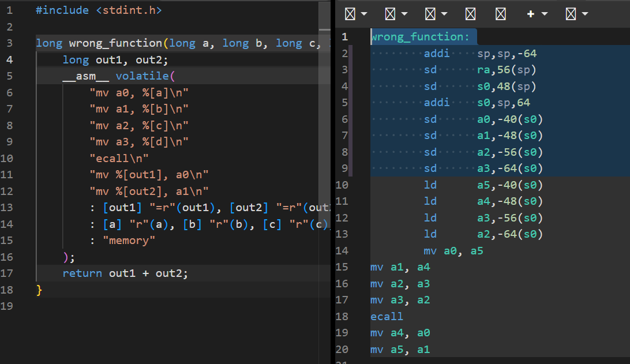630x364 pixels.
Task: Place cursor on the return out1 + out2 line
Action: (x=125, y=273)
